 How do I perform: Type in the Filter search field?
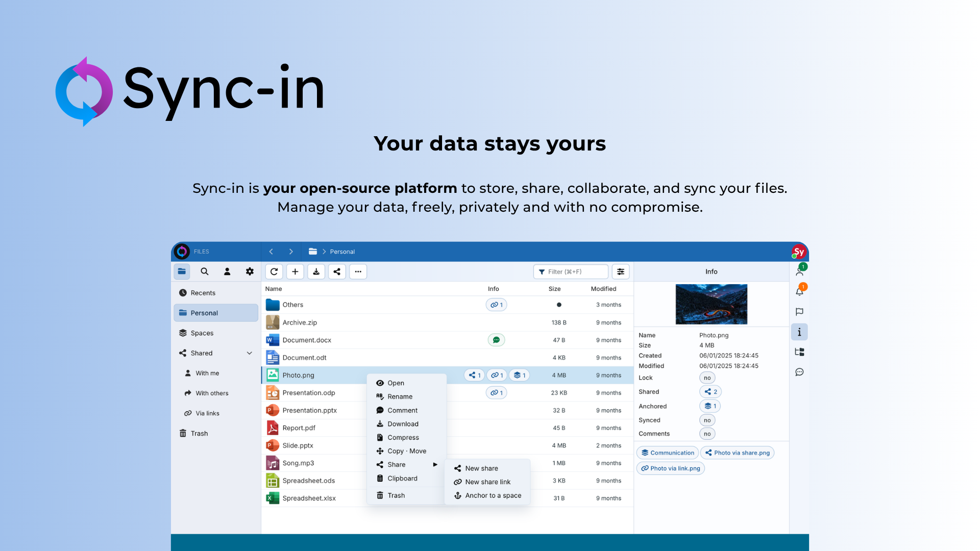[x=571, y=271]
